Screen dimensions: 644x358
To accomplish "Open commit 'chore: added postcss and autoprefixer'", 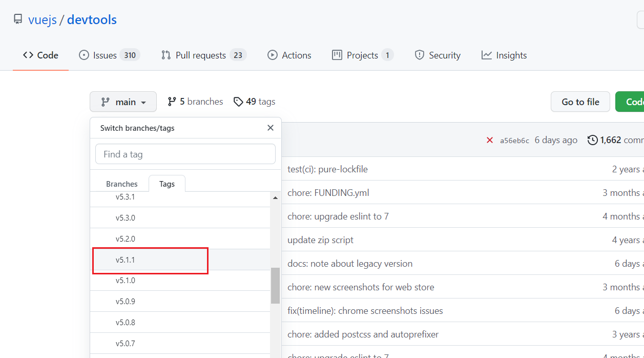I will point(363,334).
